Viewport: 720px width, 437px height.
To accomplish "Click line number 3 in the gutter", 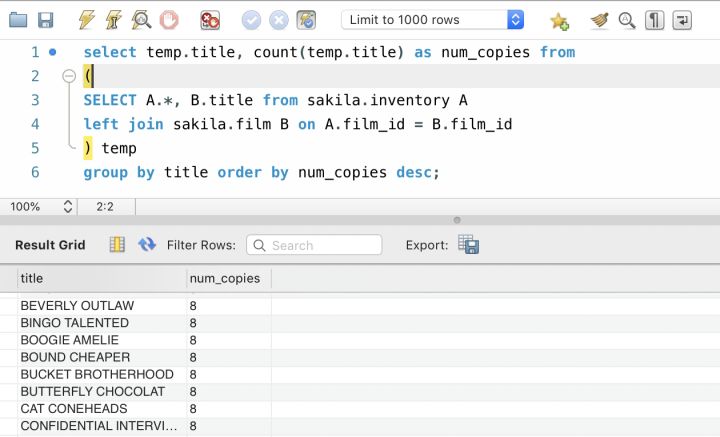I will pyautogui.click(x=35, y=100).
